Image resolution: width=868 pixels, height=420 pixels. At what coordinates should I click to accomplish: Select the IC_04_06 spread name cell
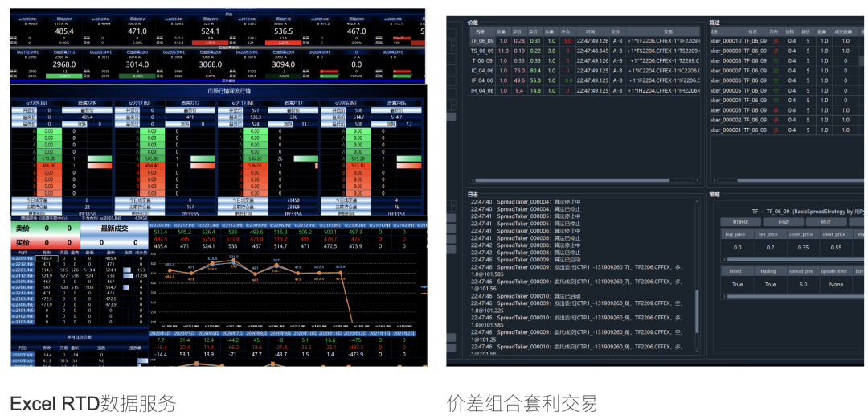click(x=482, y=71)
